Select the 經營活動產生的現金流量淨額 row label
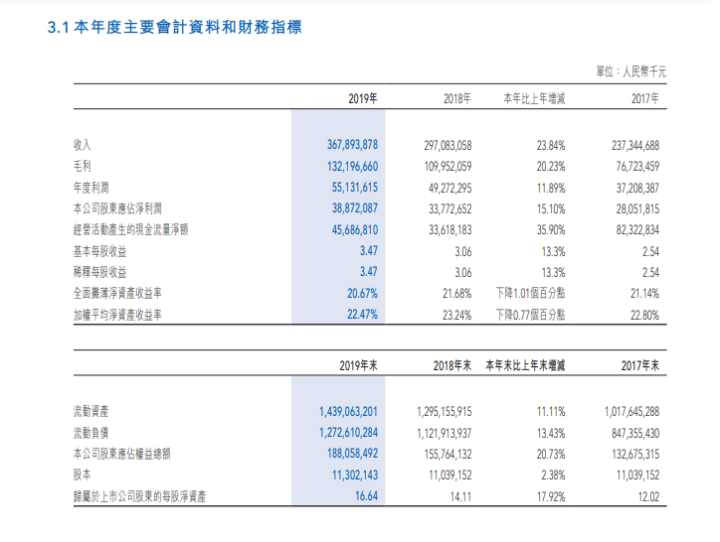 click(131, 230)
